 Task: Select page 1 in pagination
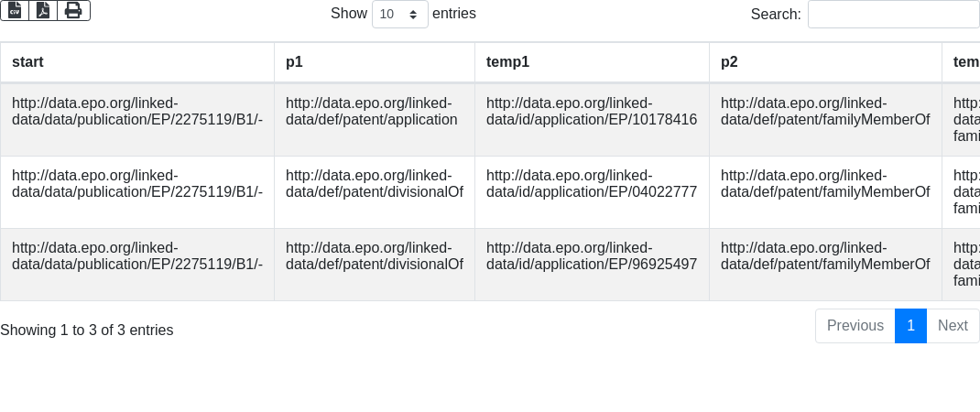click(x=910, y=326)
